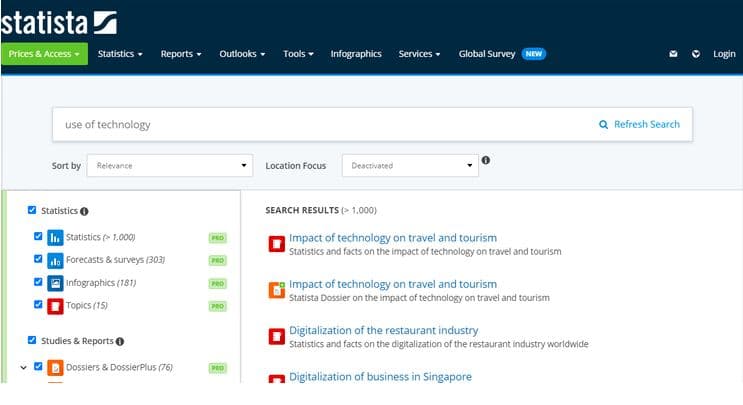Click the info icon next to Studies & Reports

point(120,341)
